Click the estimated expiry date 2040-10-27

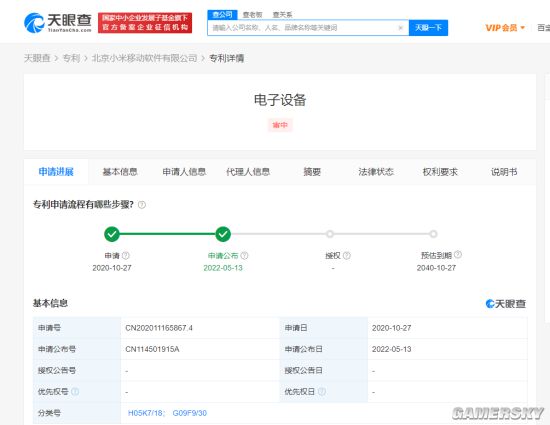(x=436, y=268)
